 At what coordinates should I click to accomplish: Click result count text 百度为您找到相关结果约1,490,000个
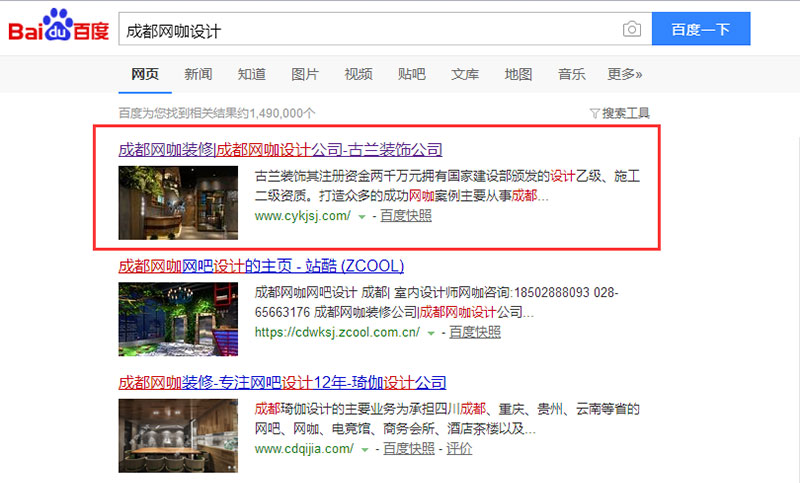(217, 113)
